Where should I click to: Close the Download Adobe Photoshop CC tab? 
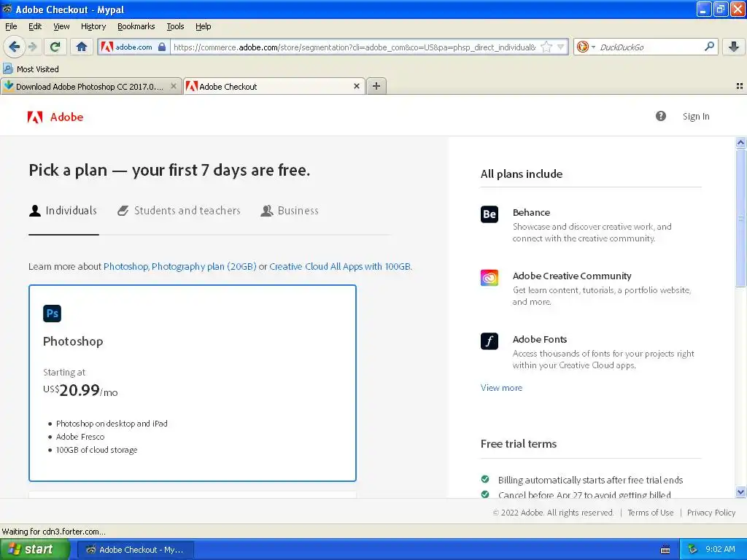174,86
